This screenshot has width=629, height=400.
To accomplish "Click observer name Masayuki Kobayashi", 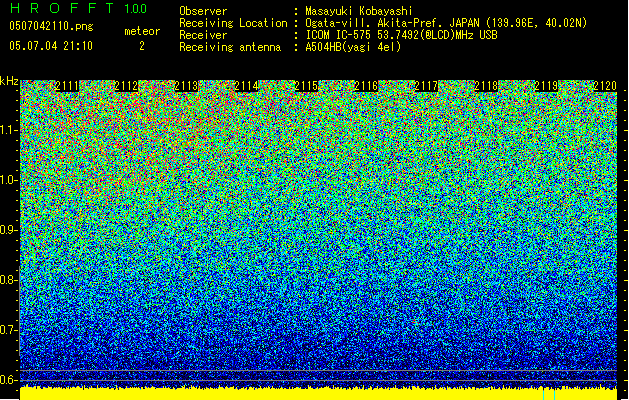I will pyautogui.click(x=359, y=11).
